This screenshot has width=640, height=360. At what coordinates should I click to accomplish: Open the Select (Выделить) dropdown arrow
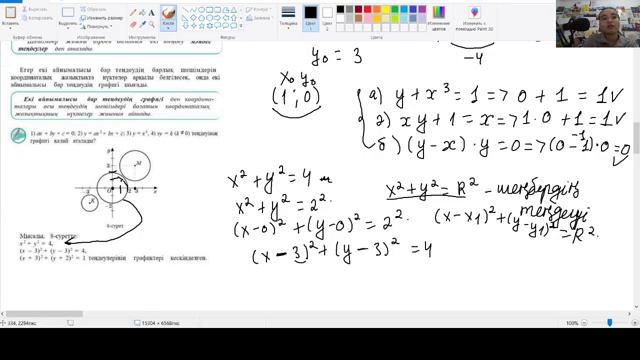click(68, 28)
